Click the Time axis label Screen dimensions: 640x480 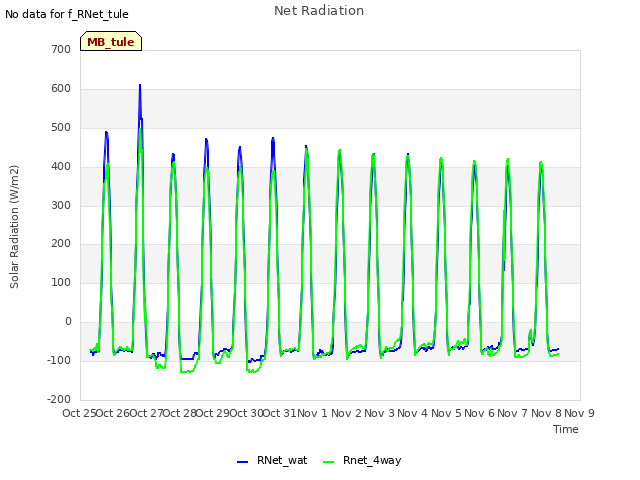pos(566,429)
